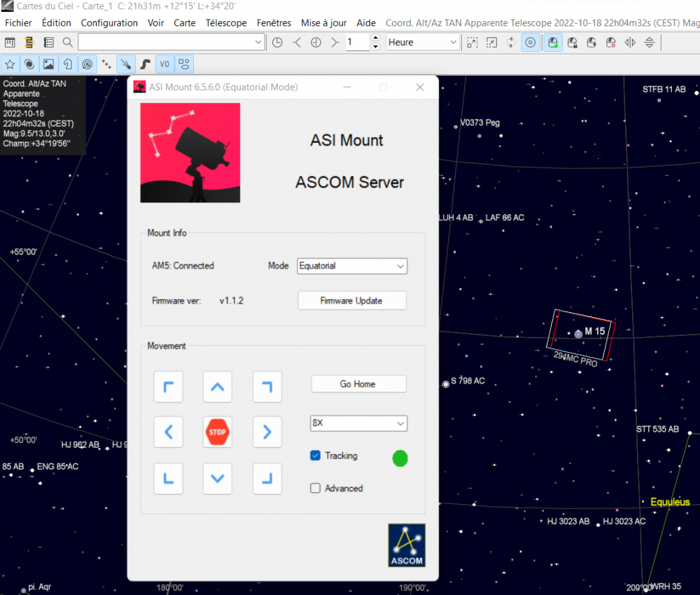Open the Fenêtres menu
This screenshot has height=595, width=700.
coord(274,23)
